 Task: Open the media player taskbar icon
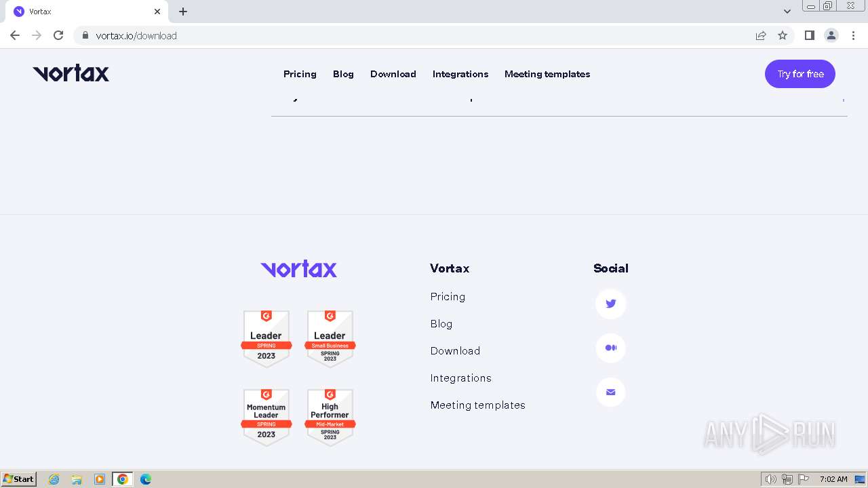click(x=100, y=479)
